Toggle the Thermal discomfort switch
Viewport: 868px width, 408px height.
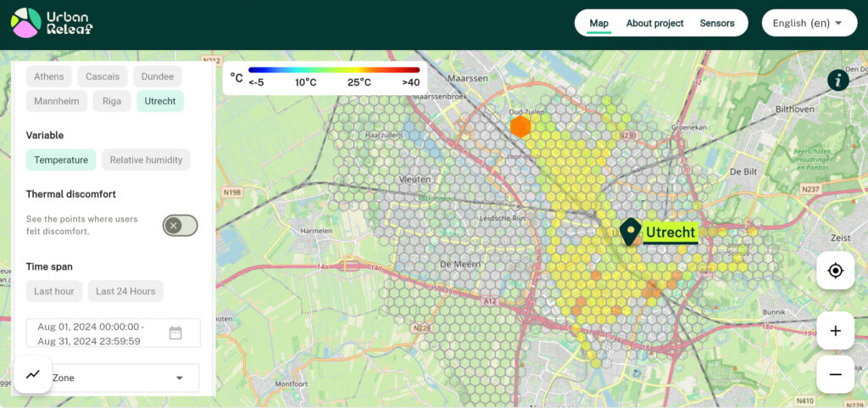(x=180, y=225)
